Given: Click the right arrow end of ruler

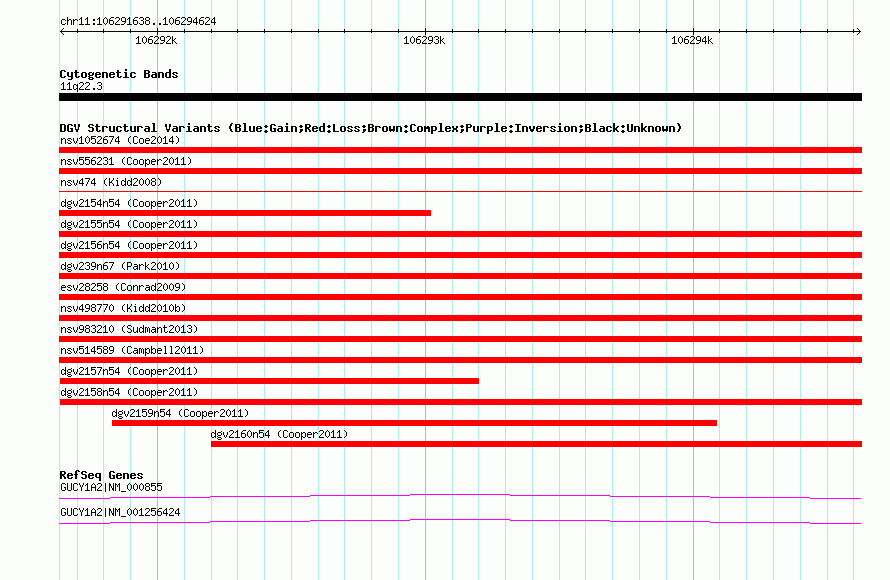Looking at the screenshot, I should (858, 31).
